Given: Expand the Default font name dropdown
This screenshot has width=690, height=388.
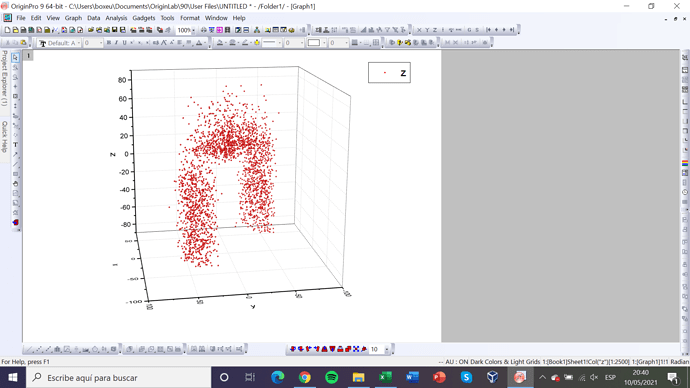Looking at the screenshot, I should [x=78, y=43].
